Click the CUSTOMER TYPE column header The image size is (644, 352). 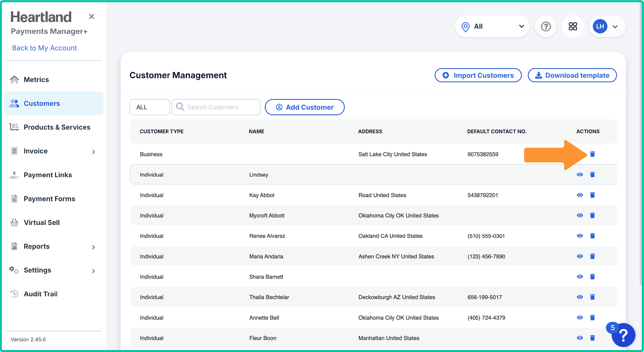coord(162,131)
